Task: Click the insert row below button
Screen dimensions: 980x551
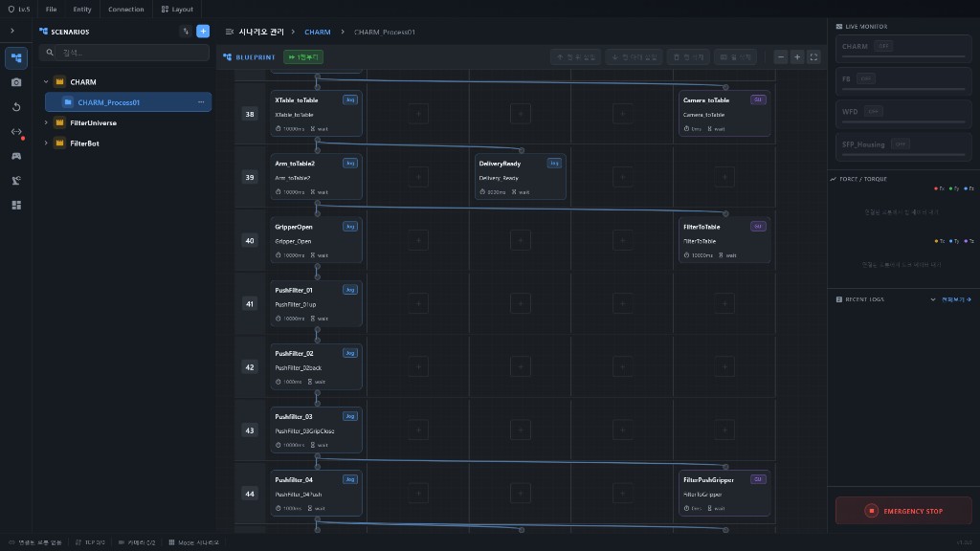Action: click(634, 57)
